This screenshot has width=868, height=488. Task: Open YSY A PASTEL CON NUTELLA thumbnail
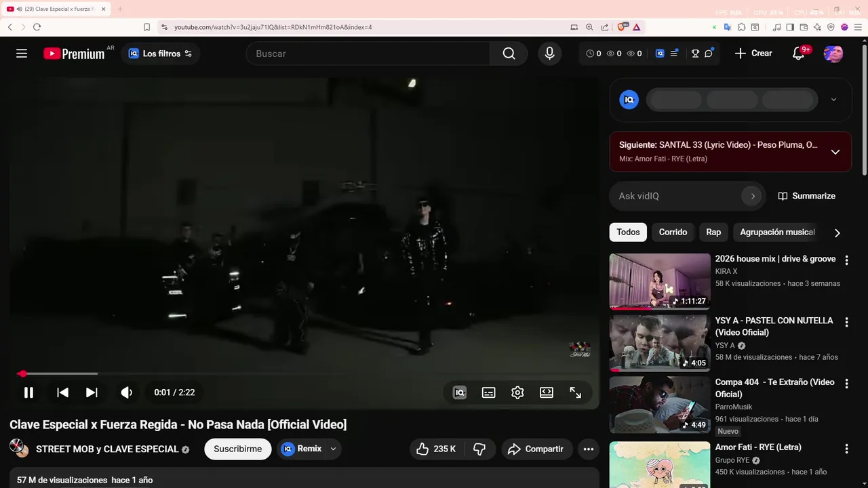tap(660, 343)
